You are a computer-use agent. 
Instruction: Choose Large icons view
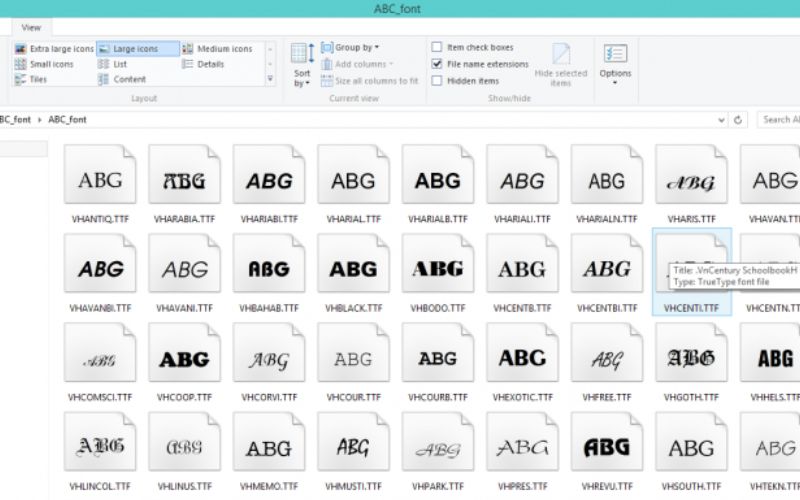coord(138,49)
